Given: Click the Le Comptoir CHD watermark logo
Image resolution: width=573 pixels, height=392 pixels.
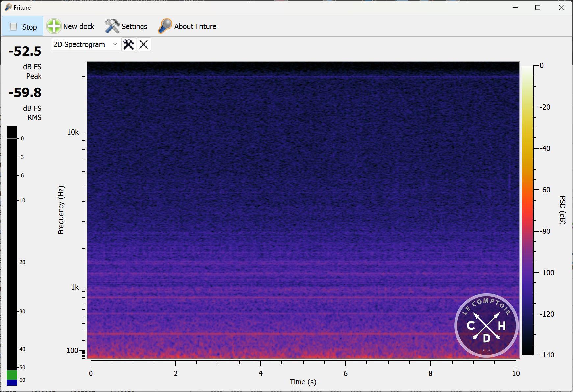Looking at the screenshot, I should coord(486,325).
